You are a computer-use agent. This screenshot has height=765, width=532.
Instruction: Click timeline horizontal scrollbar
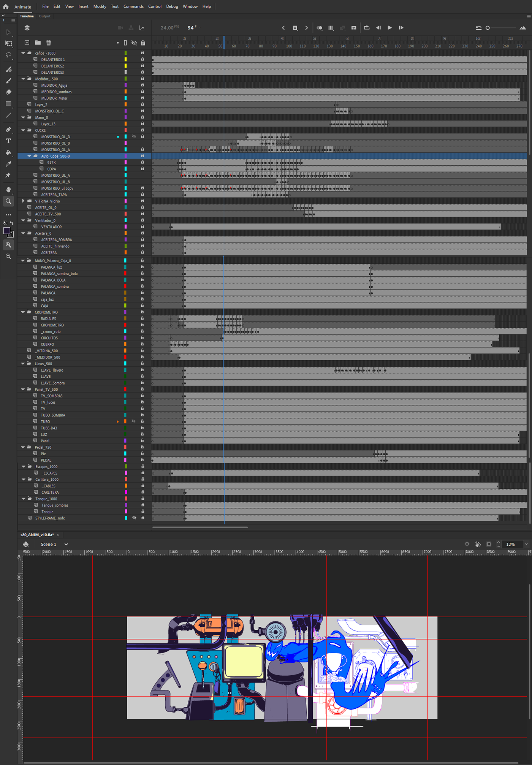tap(200, 527)
